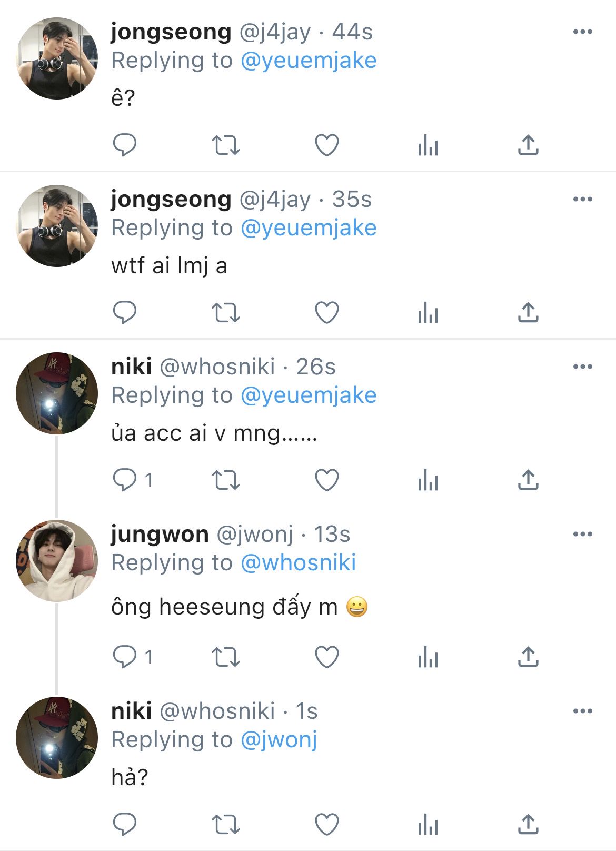Viewport: 616px width, 851px height.
Task: Like niki's "ủa acc ai v mng" tweet
Action: click(326, 480)
